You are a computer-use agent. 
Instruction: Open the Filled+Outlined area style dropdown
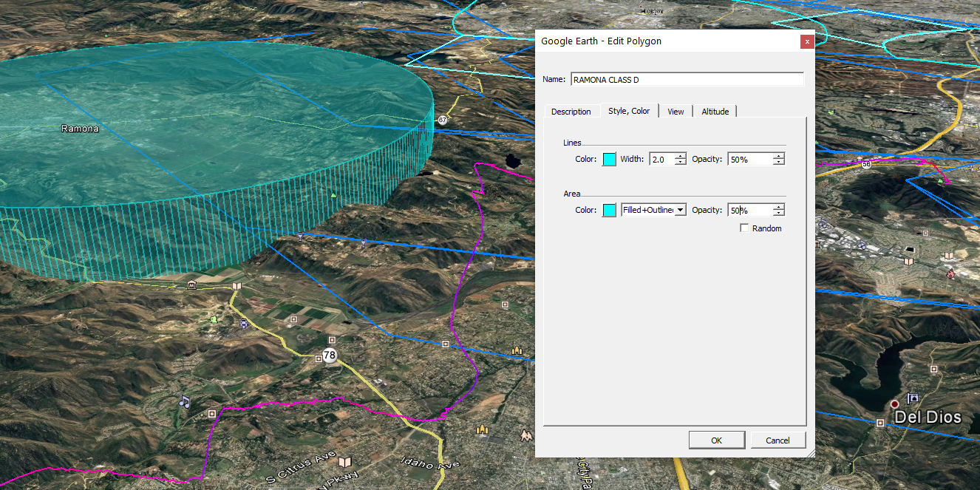[680, 209]
